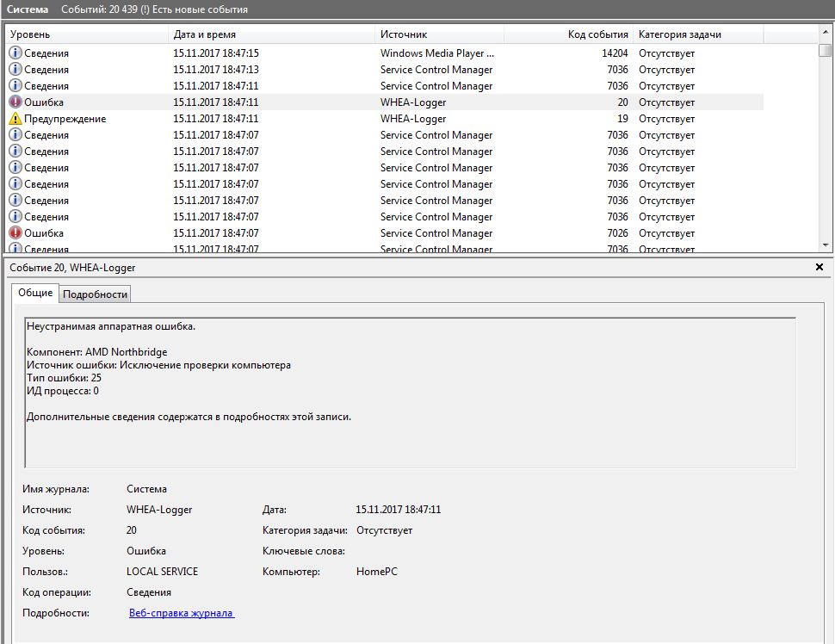Click the info icon of the 18:47:11 Service Control Manager row
This screenshot has width=835, height=644.
(15, 86)
